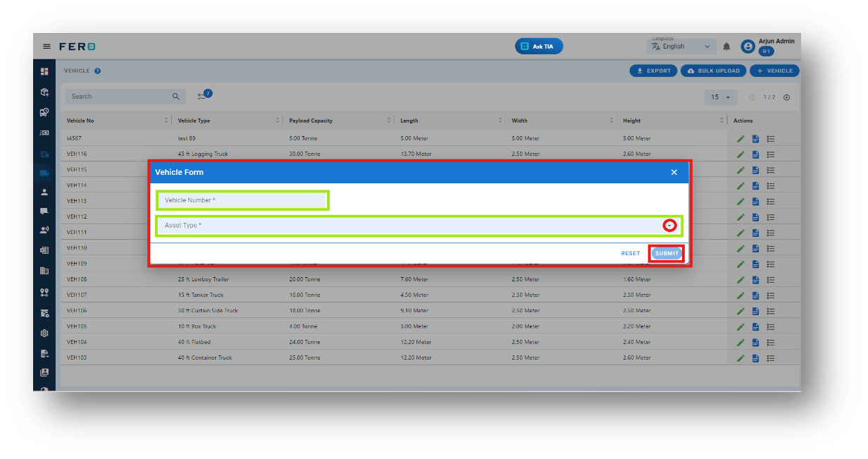The height and width of the screenshot is (459, 868).
Task: Go to next page of vehicle table
Action: [787, 97]
